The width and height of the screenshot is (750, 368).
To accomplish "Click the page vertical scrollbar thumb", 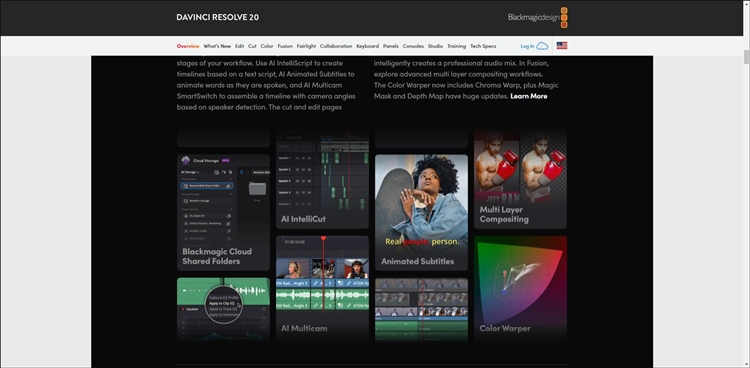I will coord(746,56).
